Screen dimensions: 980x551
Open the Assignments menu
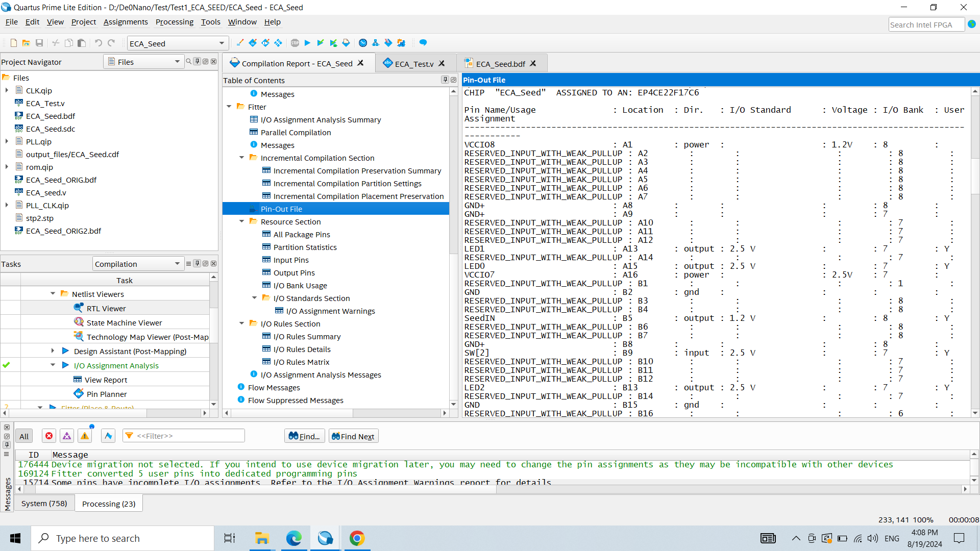click(x=126, y=22)
